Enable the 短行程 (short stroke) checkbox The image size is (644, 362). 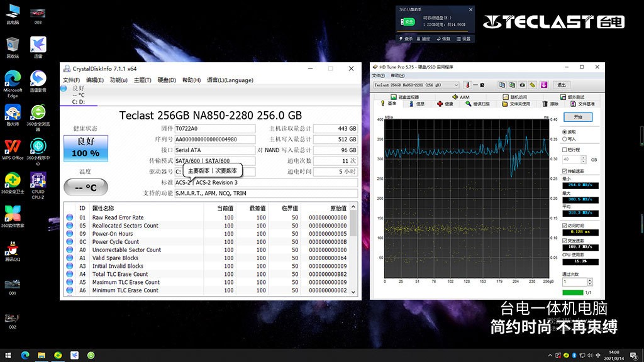[564, 150]
